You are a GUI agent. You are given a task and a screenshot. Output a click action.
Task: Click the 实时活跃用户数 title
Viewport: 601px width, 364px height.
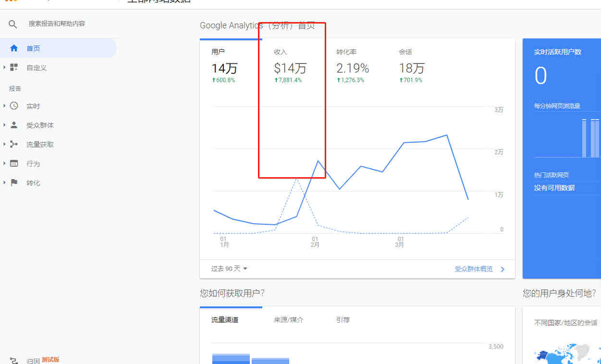(558, 52)
